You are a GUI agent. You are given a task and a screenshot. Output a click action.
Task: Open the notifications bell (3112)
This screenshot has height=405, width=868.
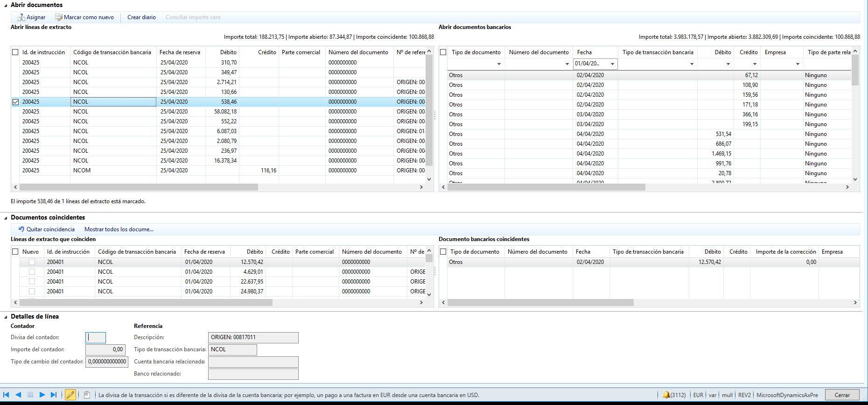[x=666, y=395]
